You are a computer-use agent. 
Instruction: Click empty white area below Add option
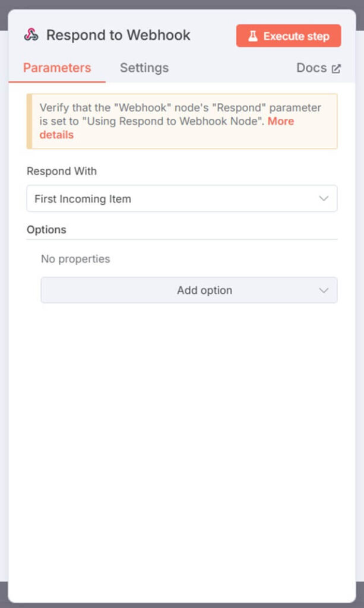point(182,445)
